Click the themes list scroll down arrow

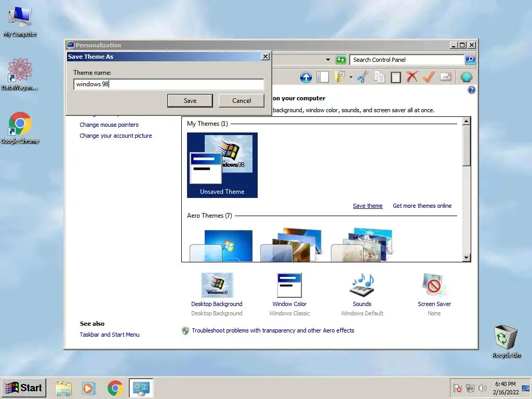466,258
